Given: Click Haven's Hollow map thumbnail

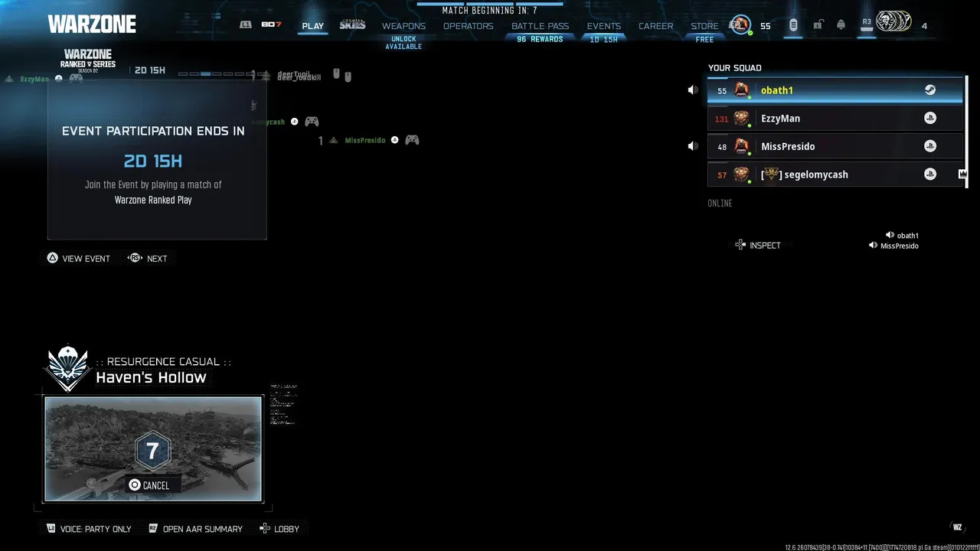Looking at the screenshot, I should pyautogui.click(x=153, y=448).
